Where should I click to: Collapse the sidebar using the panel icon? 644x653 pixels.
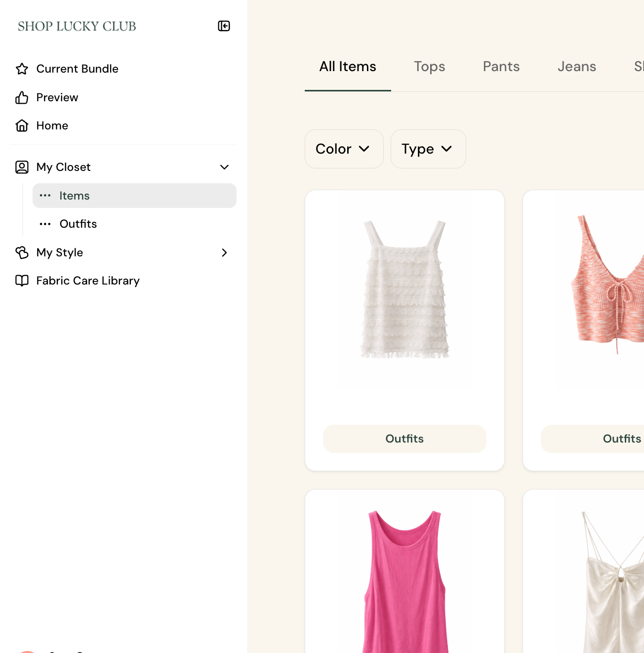coord(224,26)
